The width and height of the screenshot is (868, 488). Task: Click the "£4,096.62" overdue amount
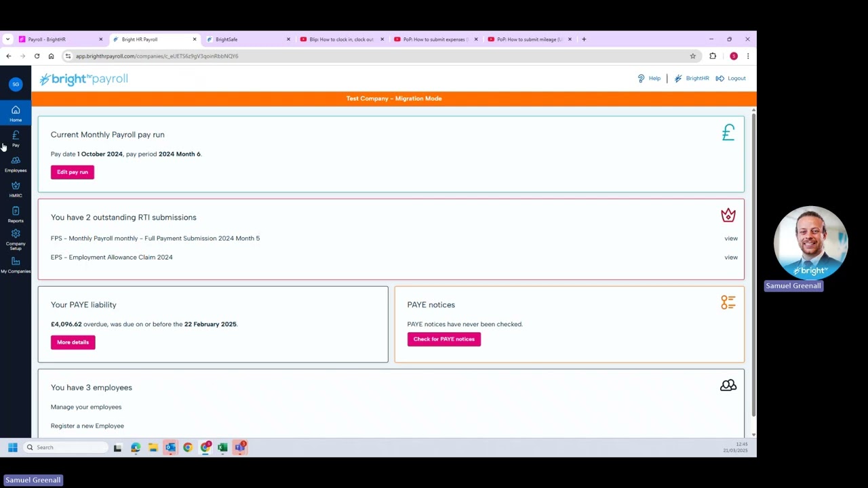point(66,325)
